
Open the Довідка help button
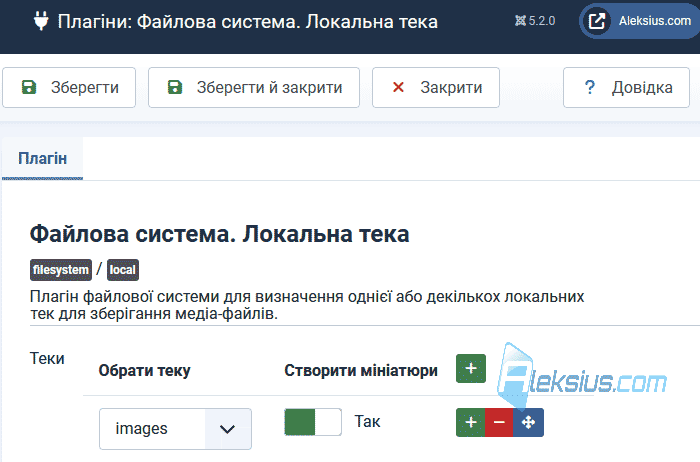pos(626,87)
